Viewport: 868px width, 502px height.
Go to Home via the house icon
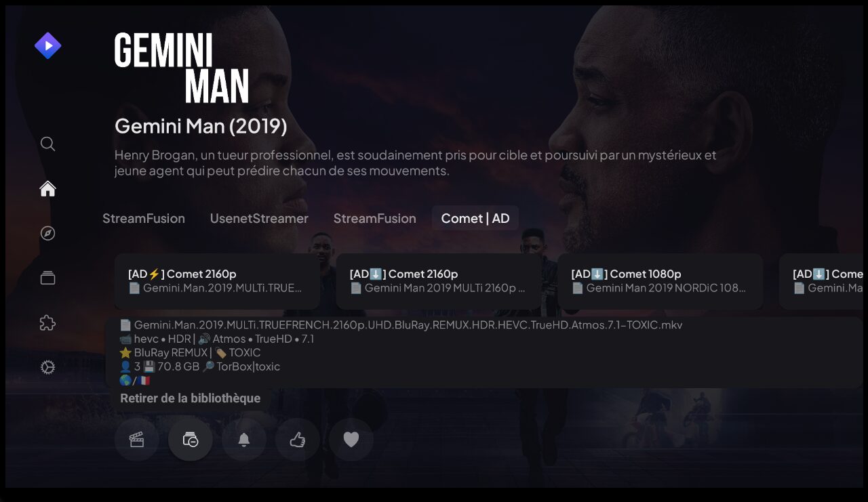click(x=47, y=188)
